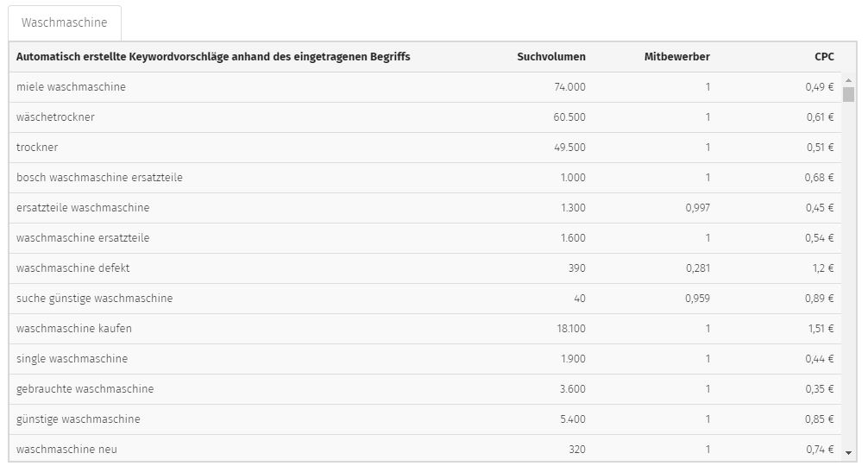The image size is (868, 466).
Task: Sort by the Suchvolumen column header
Action: click(550, 56)
